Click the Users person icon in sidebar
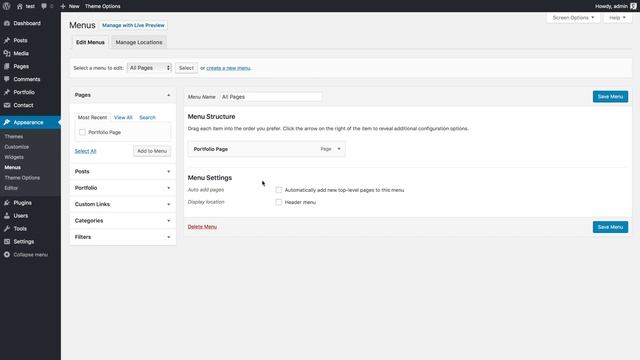This screenshot has height=360, width=640. pyautogui.click(x=7, y=216)
